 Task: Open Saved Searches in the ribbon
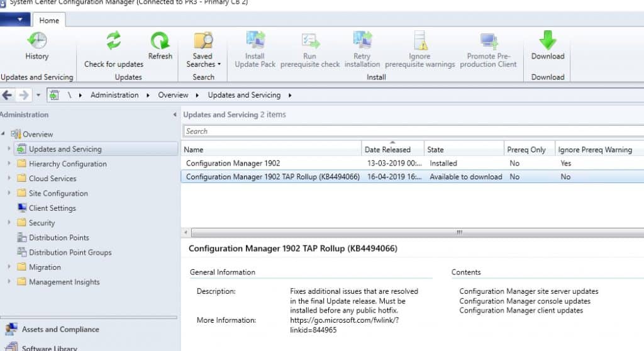pyautogui.click(x=203, y=49)
